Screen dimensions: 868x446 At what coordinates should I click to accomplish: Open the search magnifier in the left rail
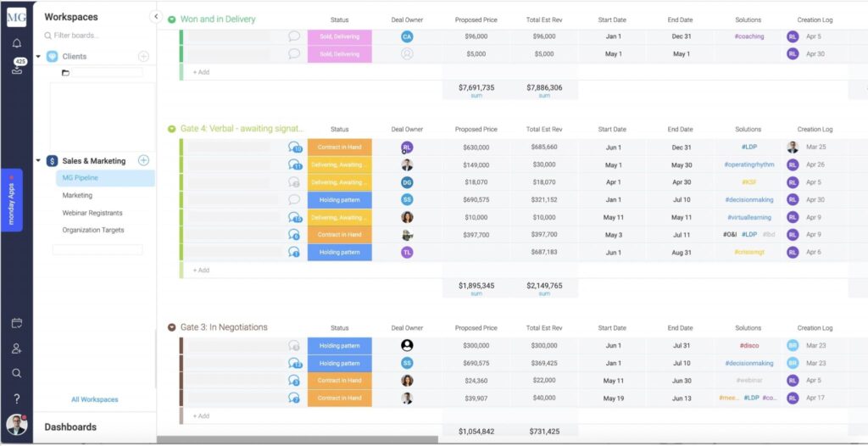16,373
